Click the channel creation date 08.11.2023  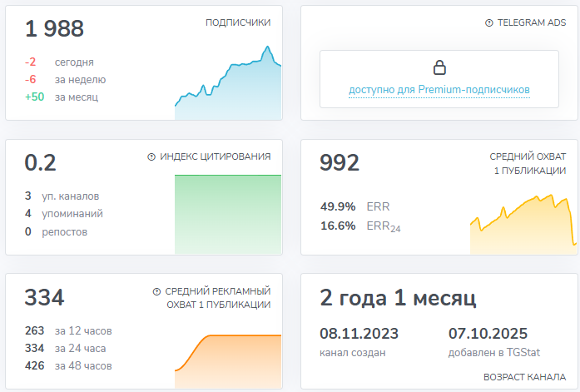click(359, 334)
